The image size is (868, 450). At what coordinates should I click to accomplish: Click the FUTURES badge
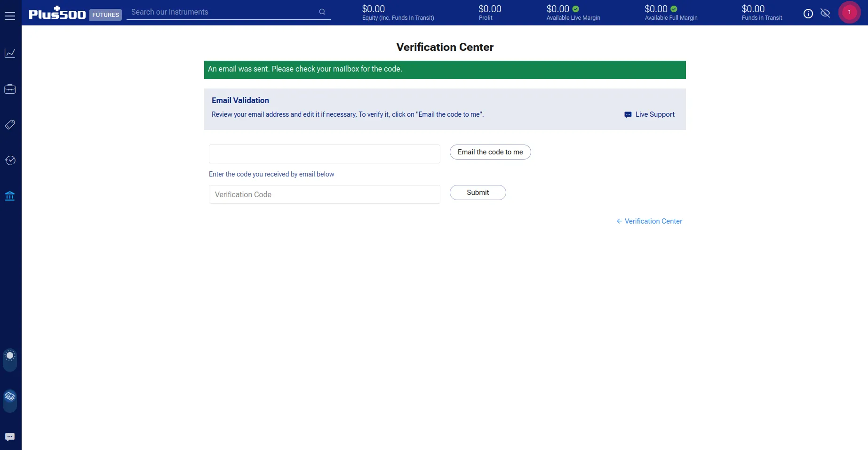[x=105, y=15]
